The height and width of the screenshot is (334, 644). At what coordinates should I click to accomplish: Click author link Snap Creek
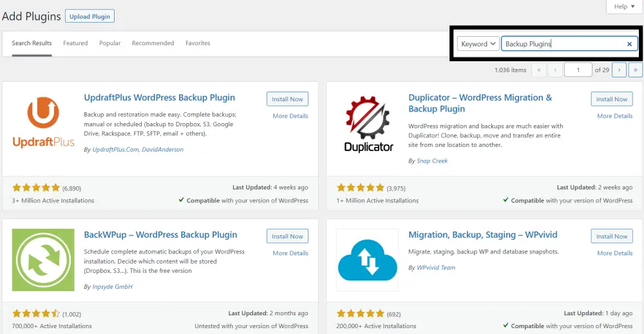432,161
